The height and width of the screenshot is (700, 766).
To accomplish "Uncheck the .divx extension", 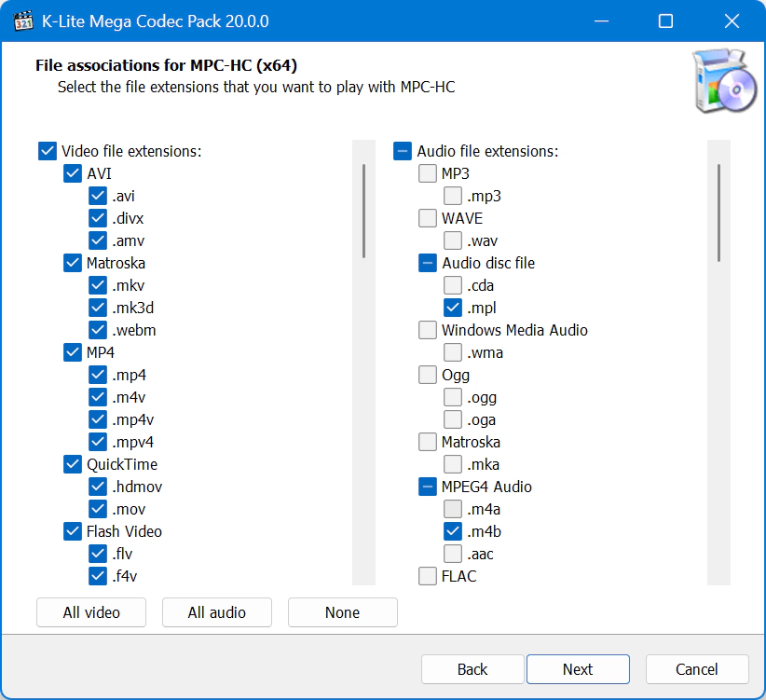I will (98, 218).
